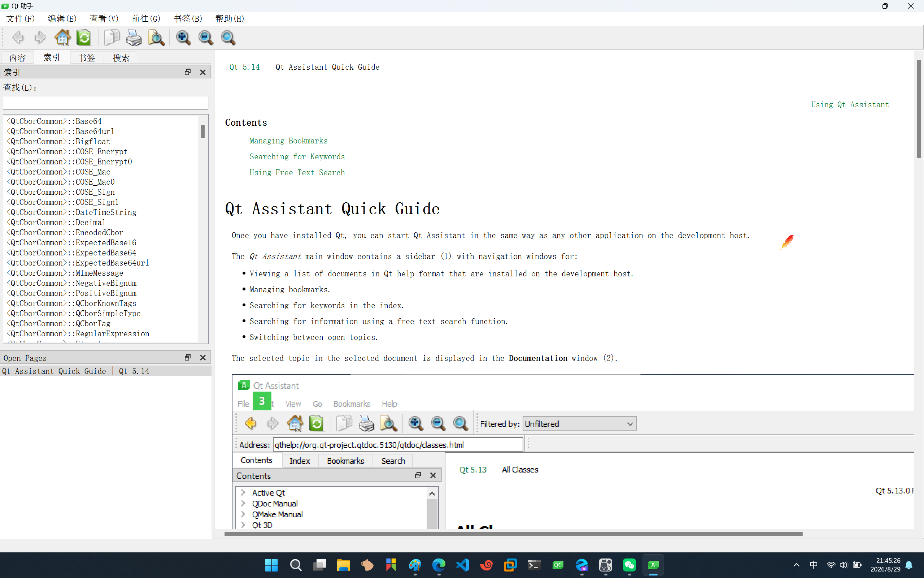The image size is (924, 578).
Task: Print the current document
Action: tap(134, 38)
